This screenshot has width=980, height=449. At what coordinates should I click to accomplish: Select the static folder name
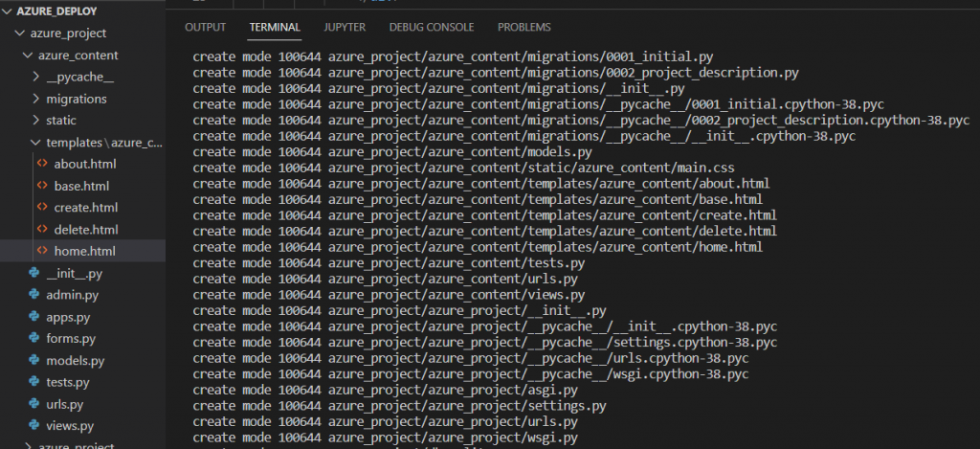tap(61, 120)
